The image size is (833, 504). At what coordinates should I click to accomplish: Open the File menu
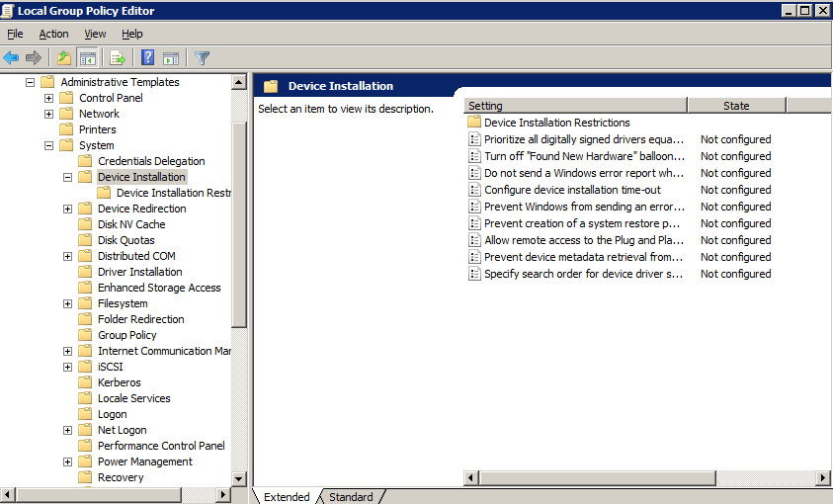[x=15, y=34]
